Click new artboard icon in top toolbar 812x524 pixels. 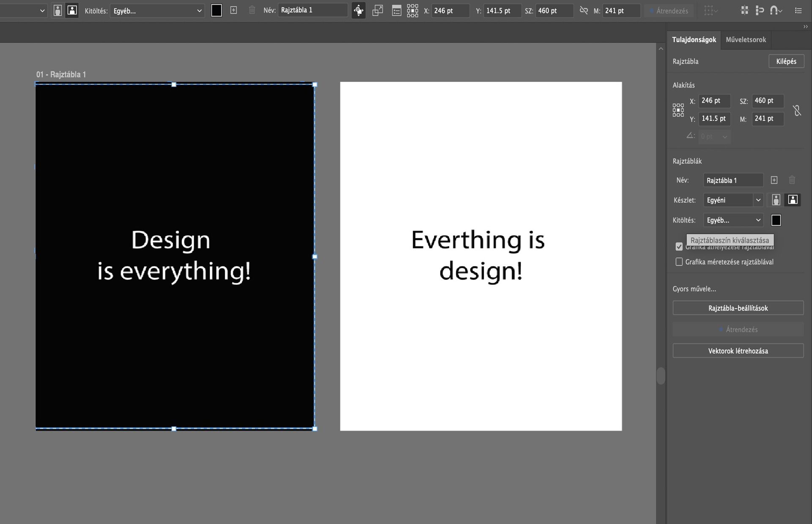(x=233, y=10)
